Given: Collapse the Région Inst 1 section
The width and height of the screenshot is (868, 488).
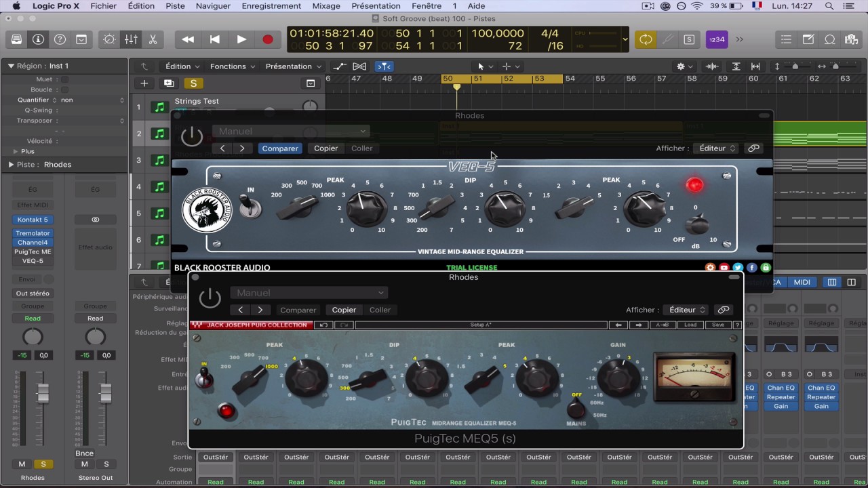Looking at the screenshot, I should [11, 66].
